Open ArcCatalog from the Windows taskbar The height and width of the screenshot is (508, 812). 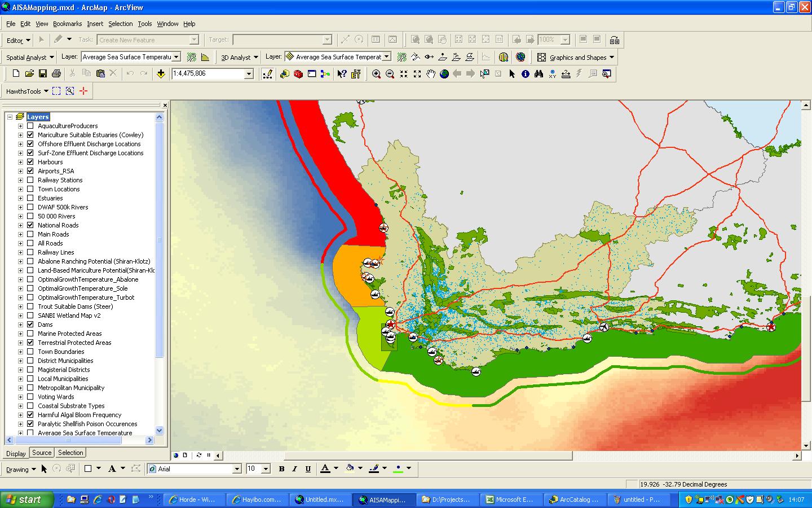575,500
